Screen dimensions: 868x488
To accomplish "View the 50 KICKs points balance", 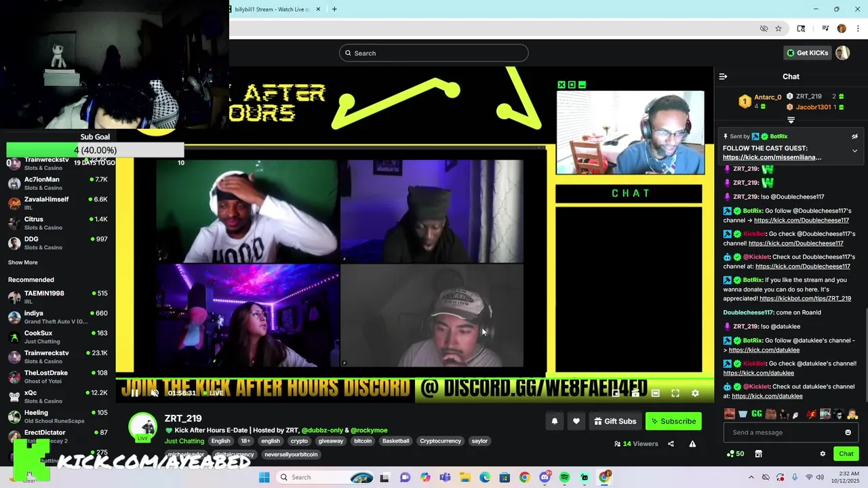I will click(x=735, y=454).
